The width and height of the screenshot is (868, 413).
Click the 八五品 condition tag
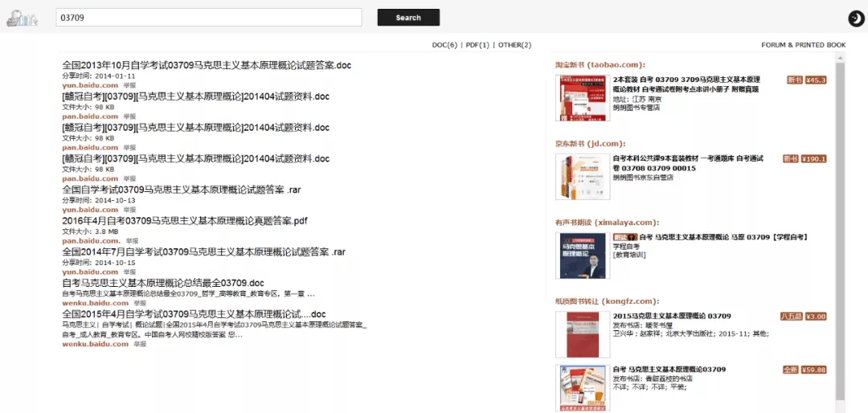coord(791,317)
